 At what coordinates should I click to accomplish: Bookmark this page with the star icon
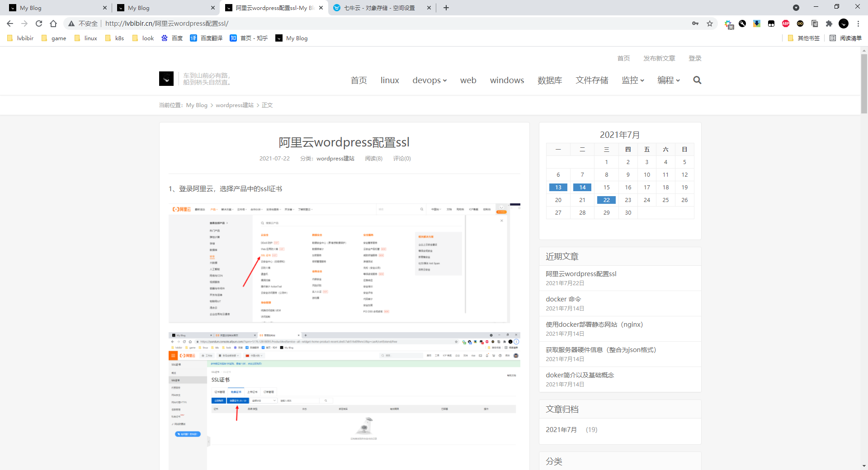pyautogui.click(x=710, y=23)
